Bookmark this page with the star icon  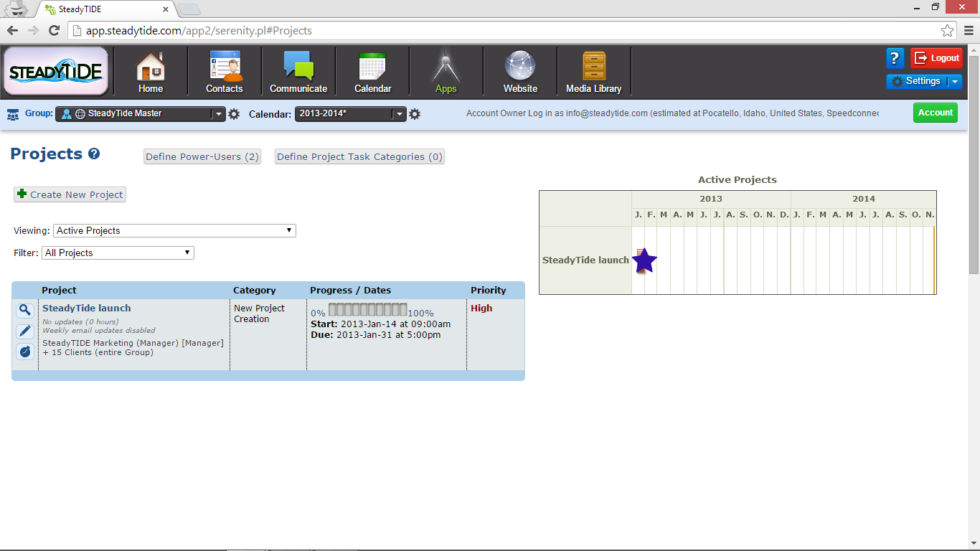click(947, 30)
